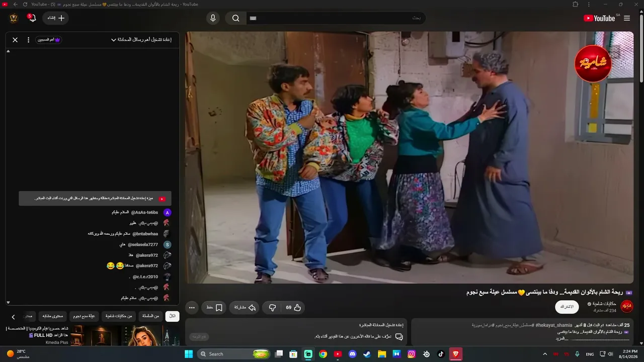Open the top fans (أهم المعجبين) badge
Image resolution: width=644 pixels, height=362 pixels.
[49, 40]
